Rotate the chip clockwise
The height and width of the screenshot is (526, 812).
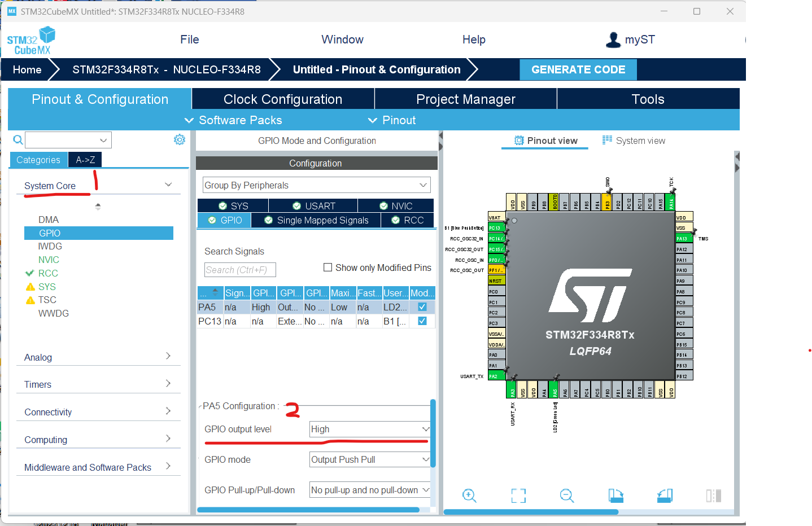point(615,496)
